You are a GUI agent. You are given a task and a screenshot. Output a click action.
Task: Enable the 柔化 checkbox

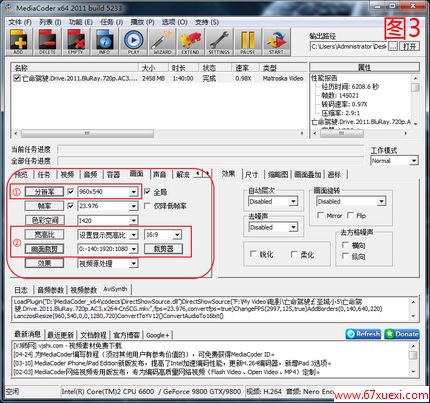[x=294, y=254]
